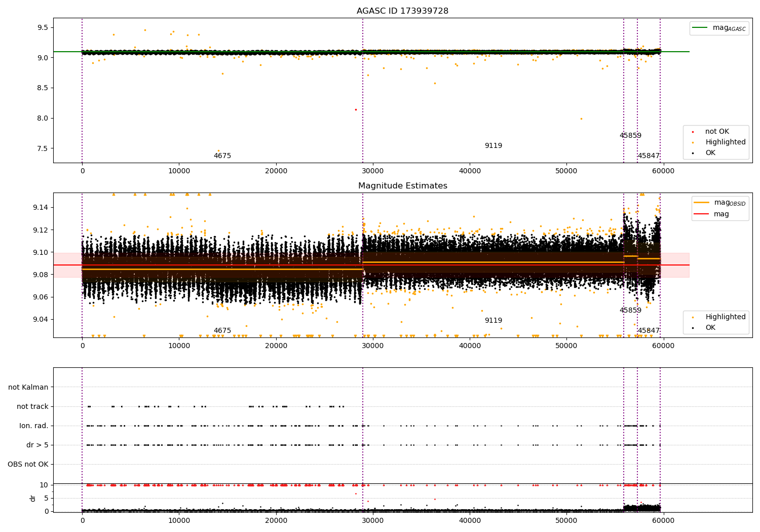Click the 'OBS not OK' axis label
Screen dimensions: 760x532
coord(28,465)
